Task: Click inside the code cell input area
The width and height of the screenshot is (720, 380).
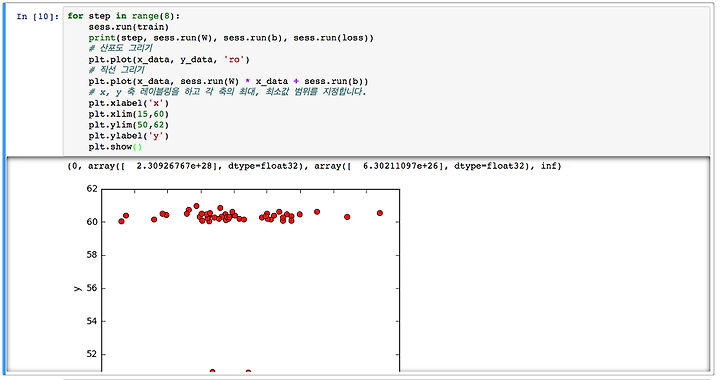Action: coord(386,82)
